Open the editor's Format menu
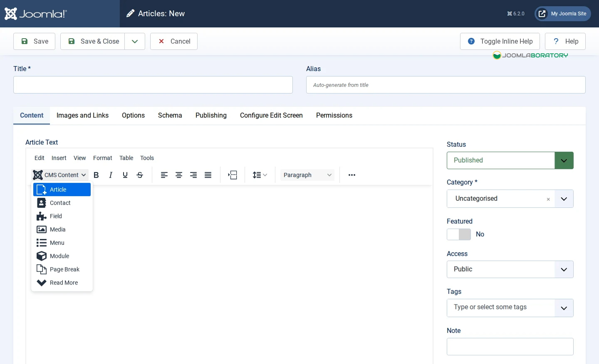Image resolution: width=599 pixels, height=364 pixels. click(x=103, y=158)
